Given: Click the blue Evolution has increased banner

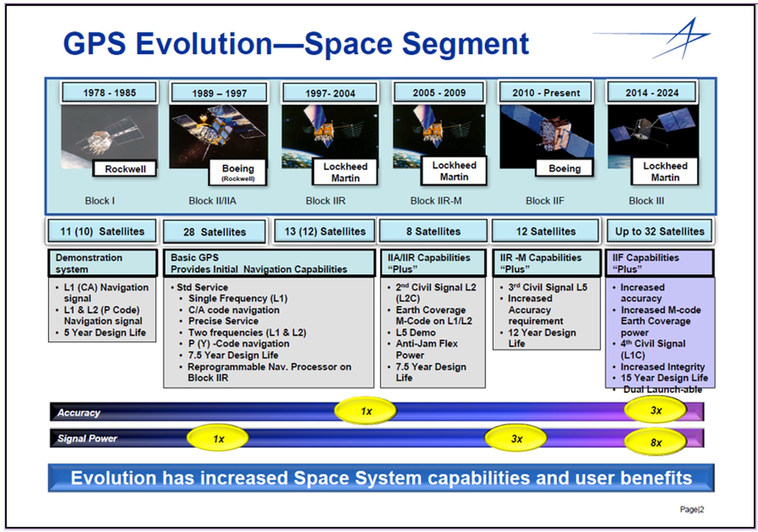Looking at the screenshot, I should pyautogui.click(x=381, y=478).
